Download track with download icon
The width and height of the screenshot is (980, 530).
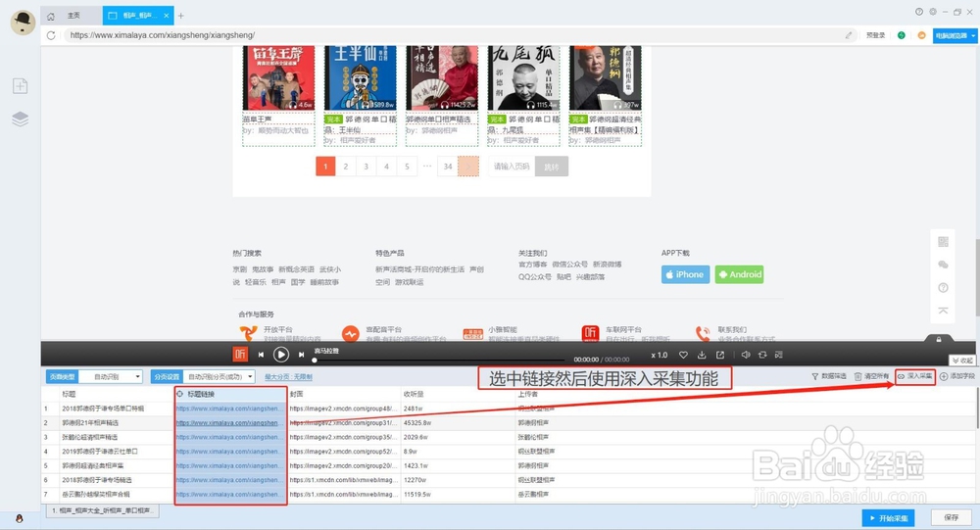click(702, 355)
